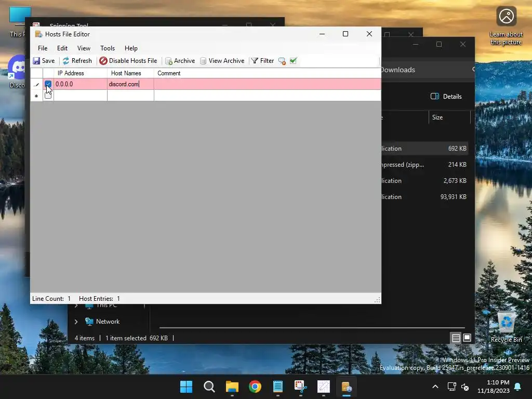Expand the Network tree node

pyautogui.click(x=76, y=322)
